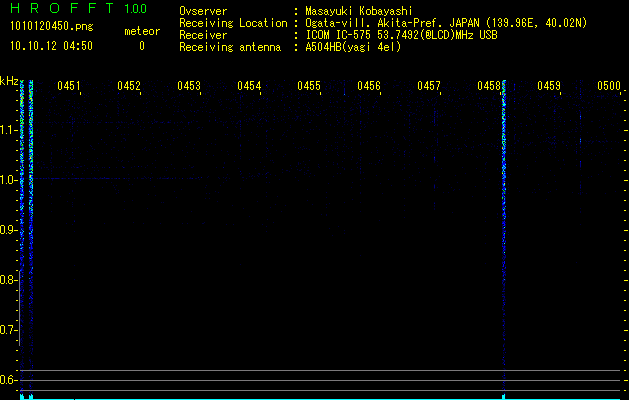The height and width of the screenshot is (400, 629).
Task: Click the Receiving antenna label
Action: 230,47
